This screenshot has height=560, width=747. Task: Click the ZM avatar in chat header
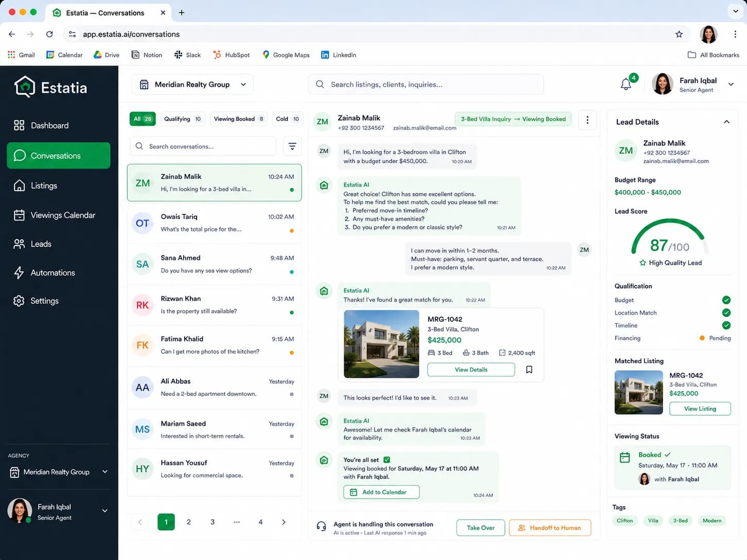click(322, 122)
